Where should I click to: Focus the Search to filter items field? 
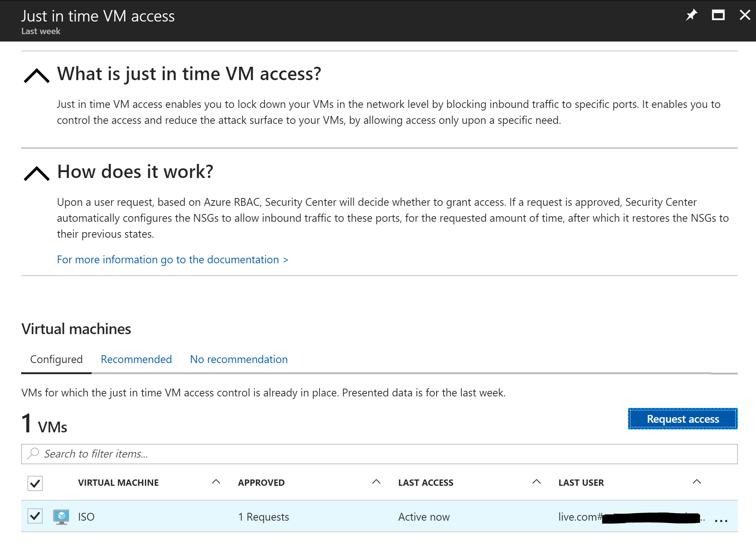click(x=378, y=454)
